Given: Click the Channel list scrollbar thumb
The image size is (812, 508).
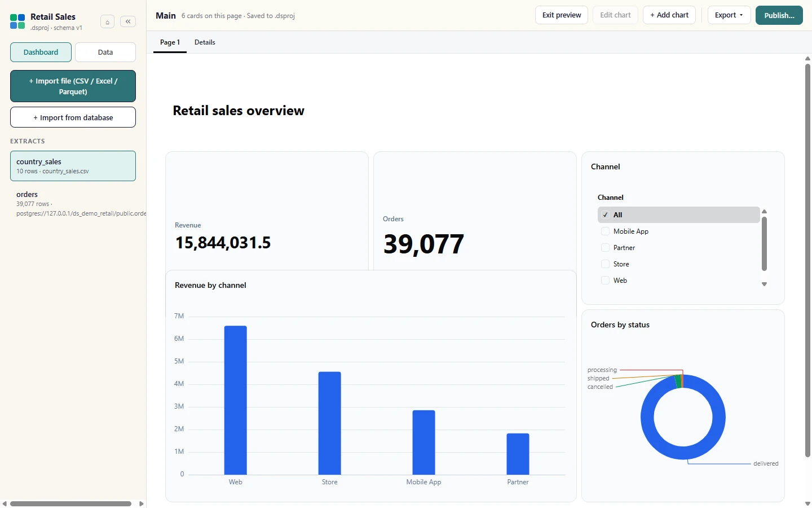Looking at the screenshot, I should (765, 244).
